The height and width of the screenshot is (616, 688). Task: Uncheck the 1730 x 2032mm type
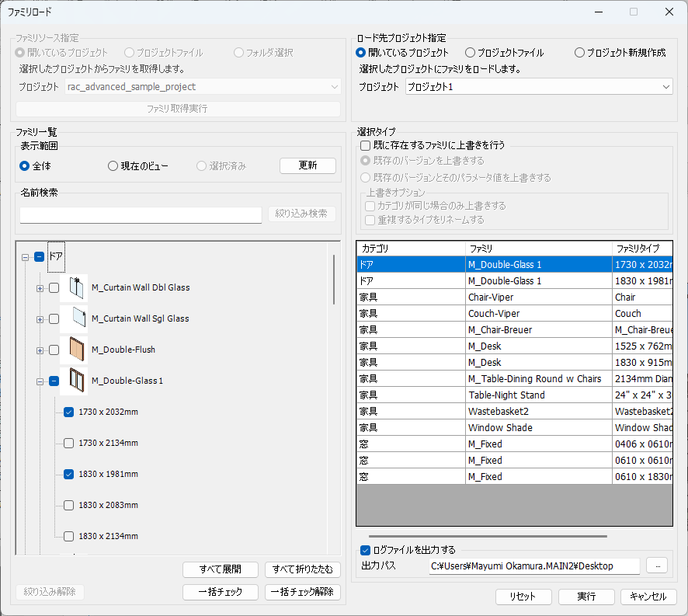click(x=69, y=412)
